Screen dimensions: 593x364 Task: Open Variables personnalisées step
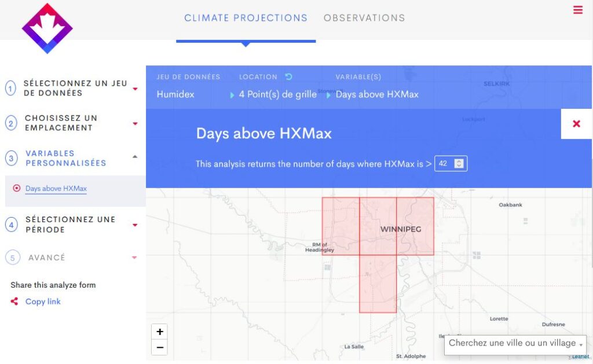click(x=66, y=158)
